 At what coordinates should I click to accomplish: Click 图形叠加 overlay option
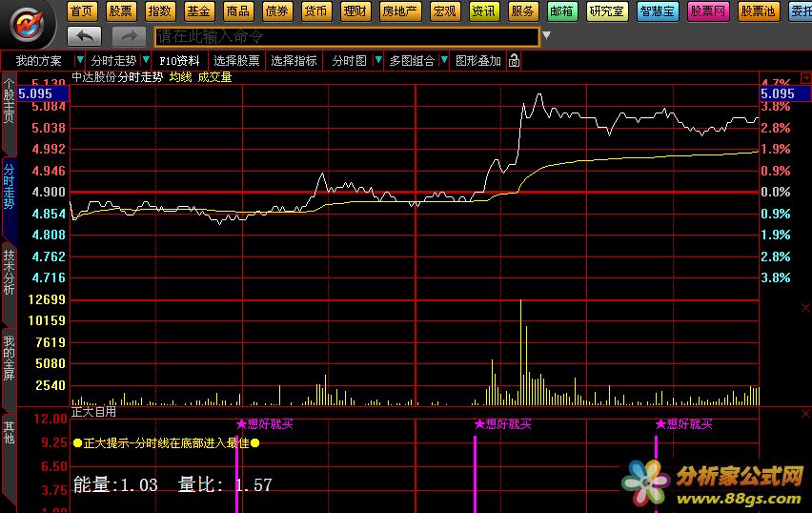pos(478,61)
